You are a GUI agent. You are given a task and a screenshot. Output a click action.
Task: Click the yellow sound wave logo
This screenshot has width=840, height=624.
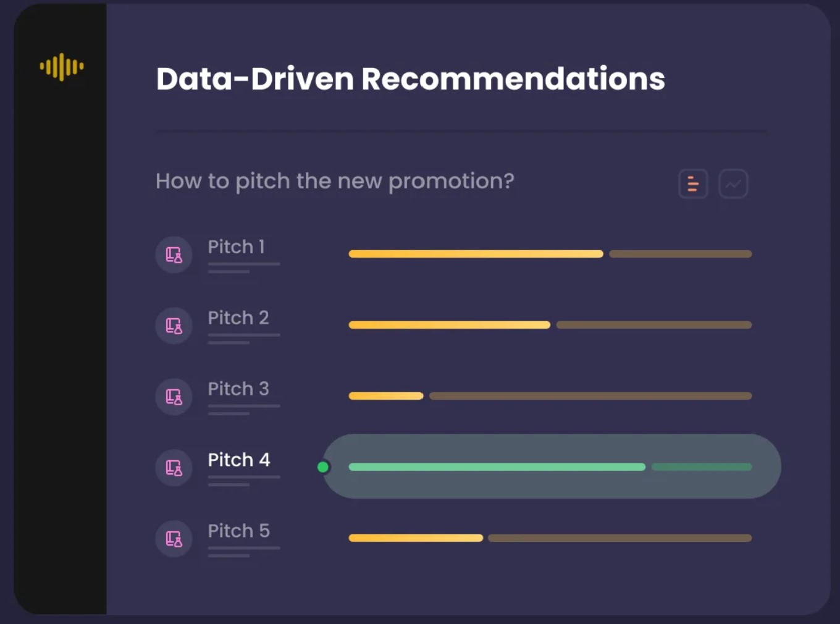[62, 67]
